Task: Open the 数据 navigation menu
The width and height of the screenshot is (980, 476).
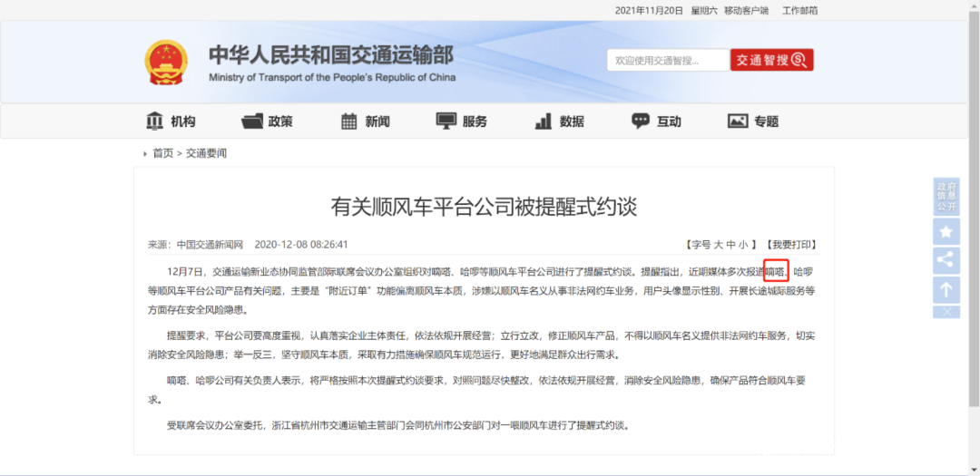Action: pos(559,121)
